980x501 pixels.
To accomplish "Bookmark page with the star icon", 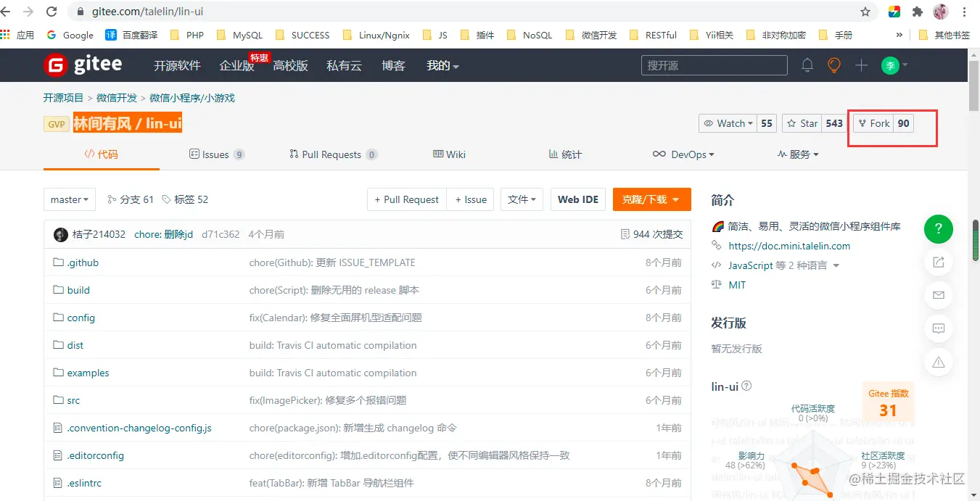I will point(865,12).
